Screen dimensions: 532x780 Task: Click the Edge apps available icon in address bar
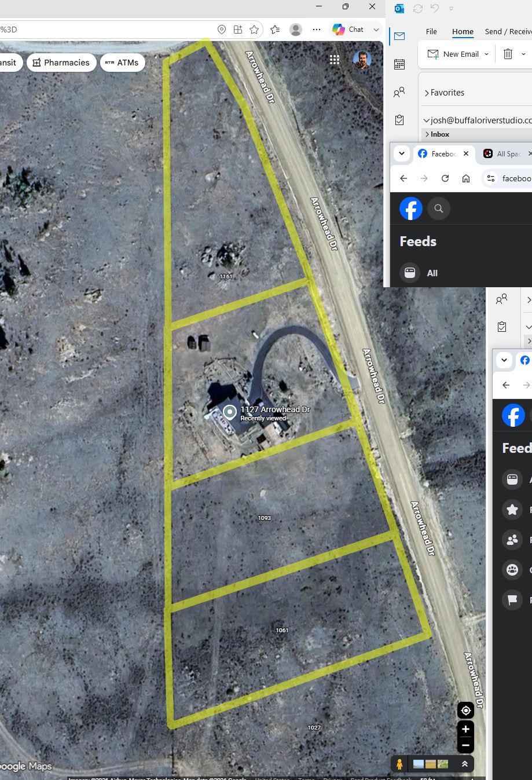(238, 30)
